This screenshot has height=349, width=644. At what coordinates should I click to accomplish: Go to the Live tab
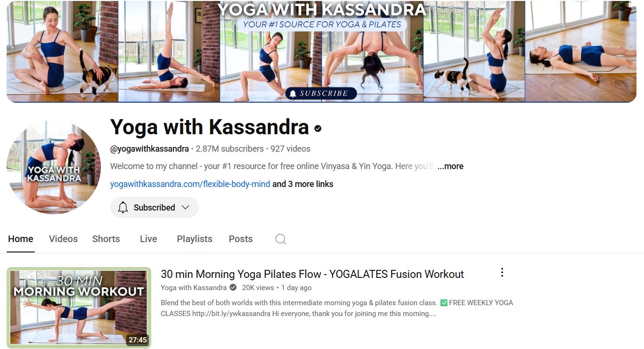pyautogui.click(x=148, y=239)
